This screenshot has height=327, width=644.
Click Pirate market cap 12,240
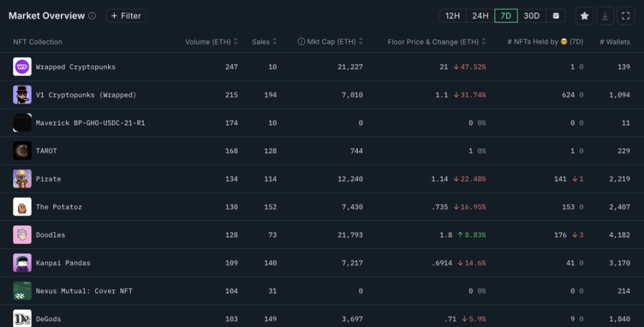coord(350,178)
